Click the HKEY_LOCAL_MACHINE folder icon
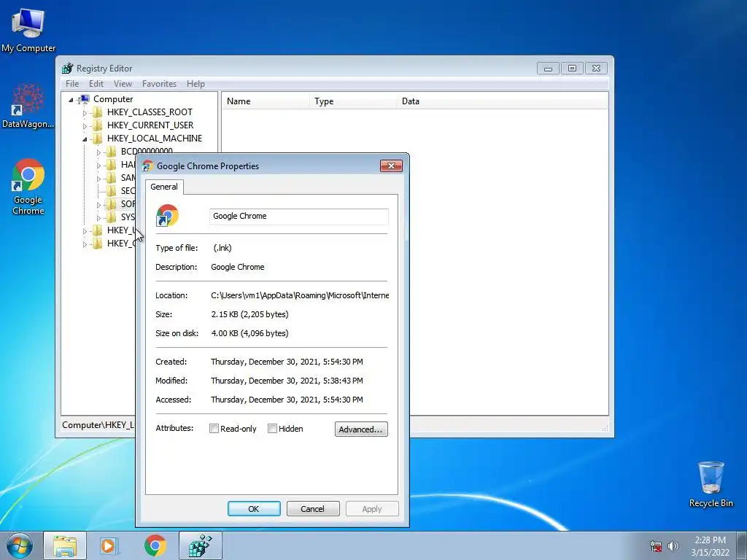Viewport: 747px width, 560px height. click(x=98, y=138)
